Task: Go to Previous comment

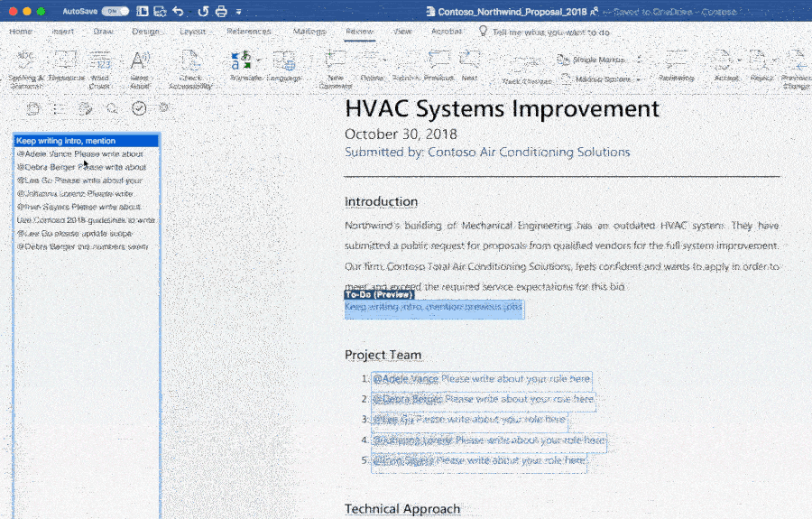Action: tap(438, 65)
